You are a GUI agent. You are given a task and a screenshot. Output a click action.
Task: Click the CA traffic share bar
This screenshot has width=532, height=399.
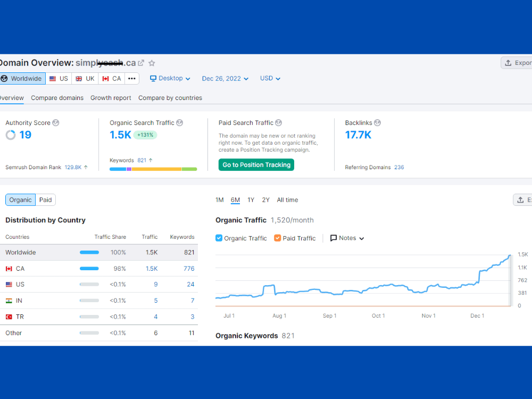[89, 269]
